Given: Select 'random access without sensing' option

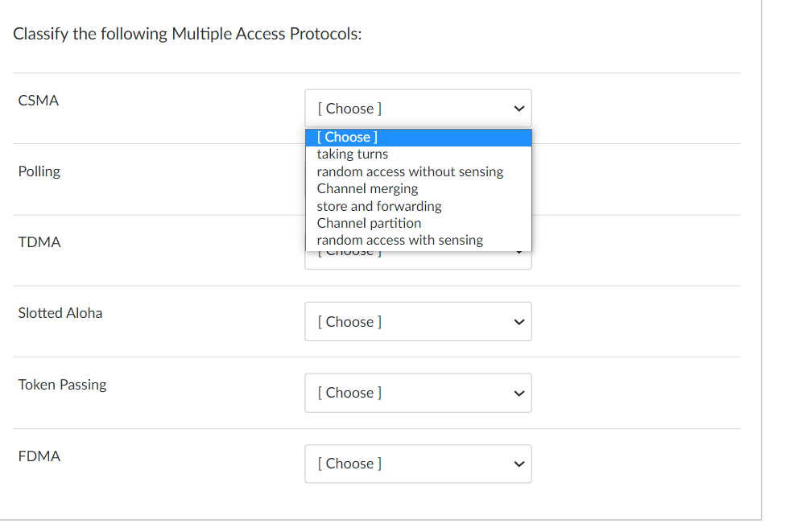Looking at the screenshot, I should coord(410,171).
